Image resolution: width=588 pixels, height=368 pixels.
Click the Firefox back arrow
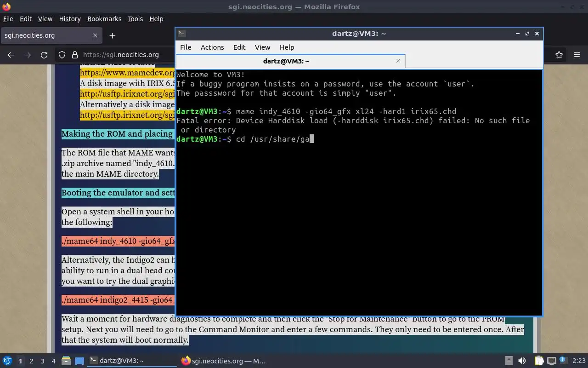[x=11, y=55]
